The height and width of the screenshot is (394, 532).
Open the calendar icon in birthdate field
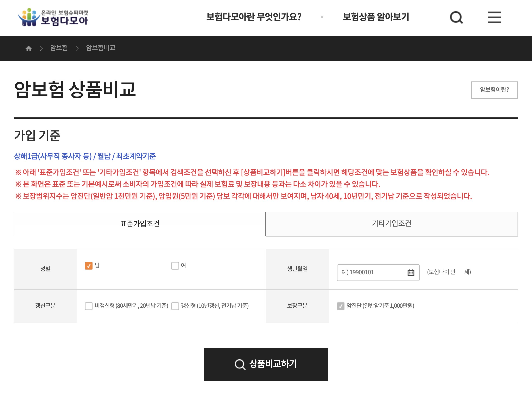pos(411,272)
